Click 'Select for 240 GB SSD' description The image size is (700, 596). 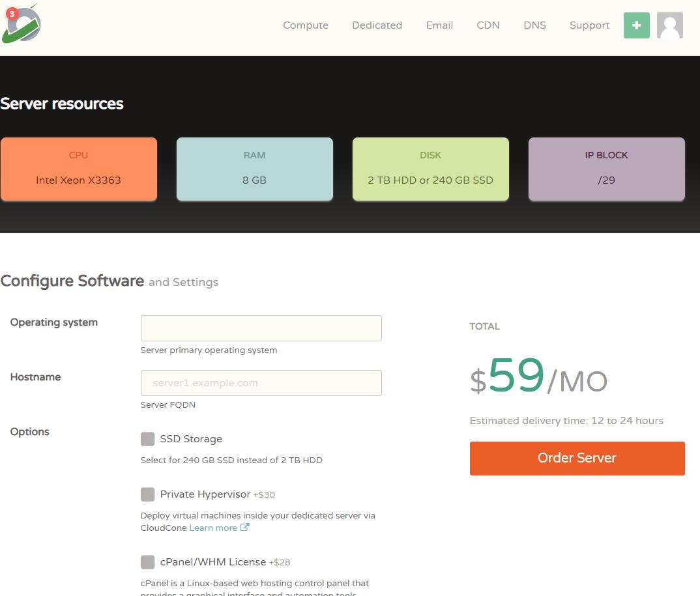pos(231,460)
